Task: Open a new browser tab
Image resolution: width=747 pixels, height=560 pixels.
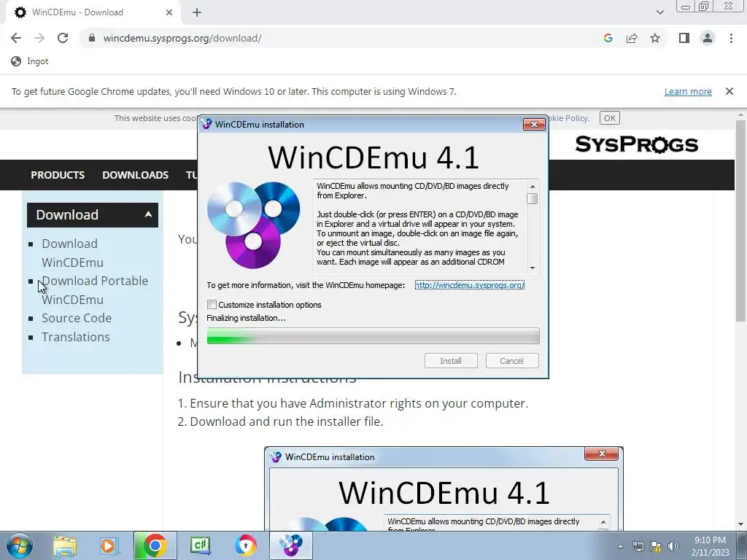Action: 197,12
